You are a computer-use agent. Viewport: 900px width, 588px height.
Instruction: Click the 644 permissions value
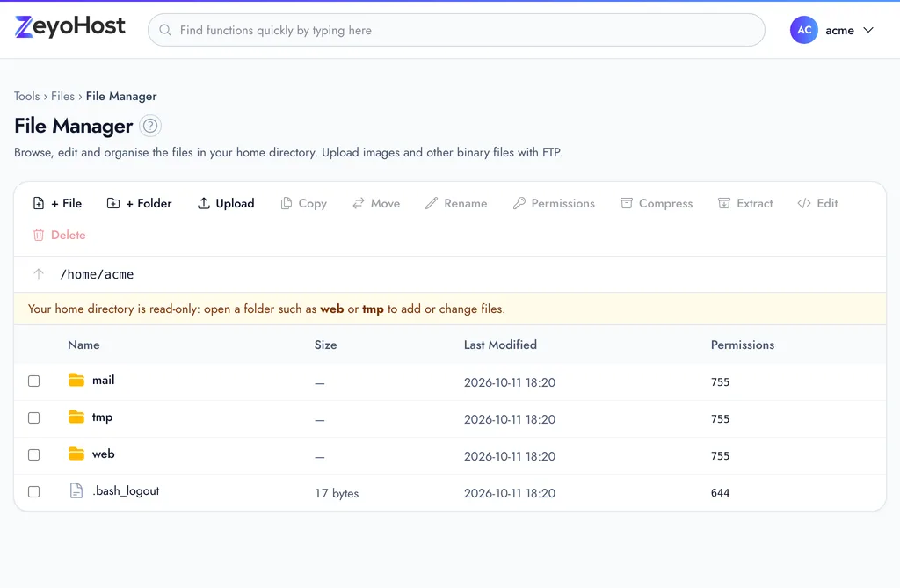point(720,493)
